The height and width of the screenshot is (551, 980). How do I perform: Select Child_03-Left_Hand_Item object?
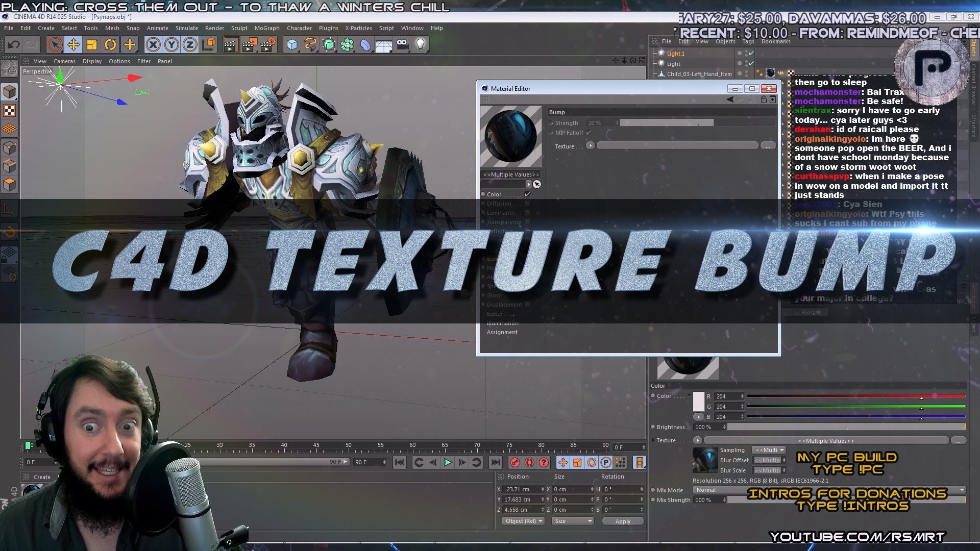[x=699, y=74]
